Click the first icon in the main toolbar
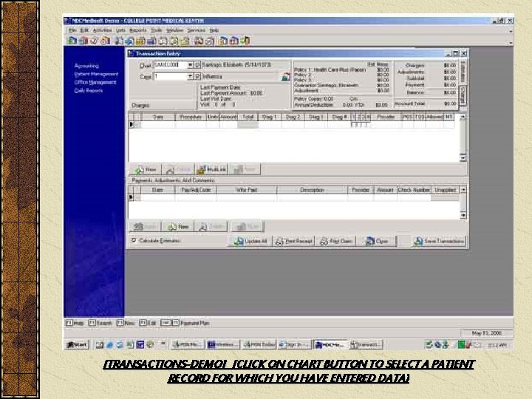The width and height of the screenshot is (532, 399). click(72, 41)
